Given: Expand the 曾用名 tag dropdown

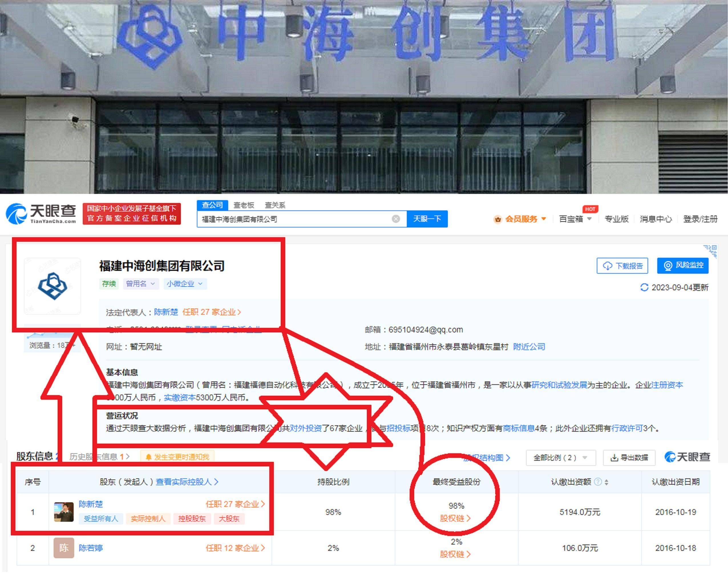Looking at the screenshot, I should click(x=140, y=284).
